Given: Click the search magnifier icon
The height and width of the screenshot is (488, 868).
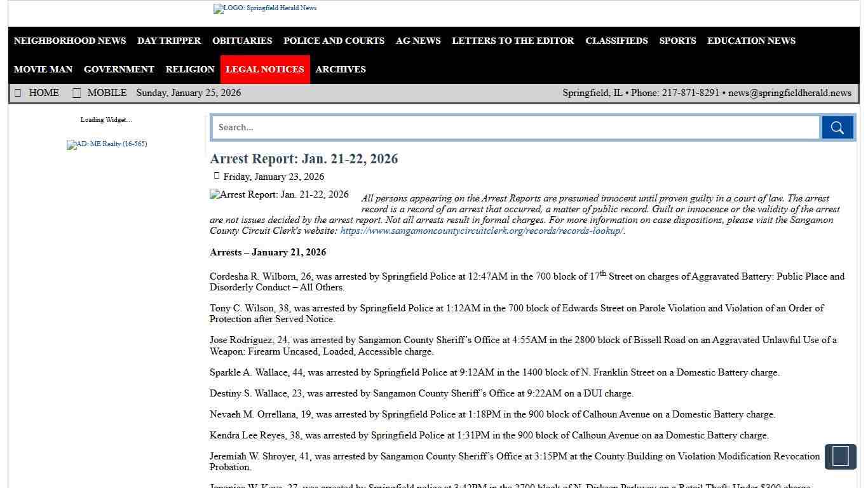Looking at the screenshot, I should (x=837, y=127).
